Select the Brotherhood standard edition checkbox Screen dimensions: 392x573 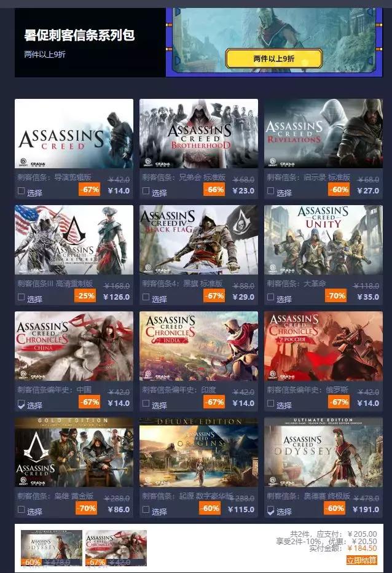click(146, 191)
